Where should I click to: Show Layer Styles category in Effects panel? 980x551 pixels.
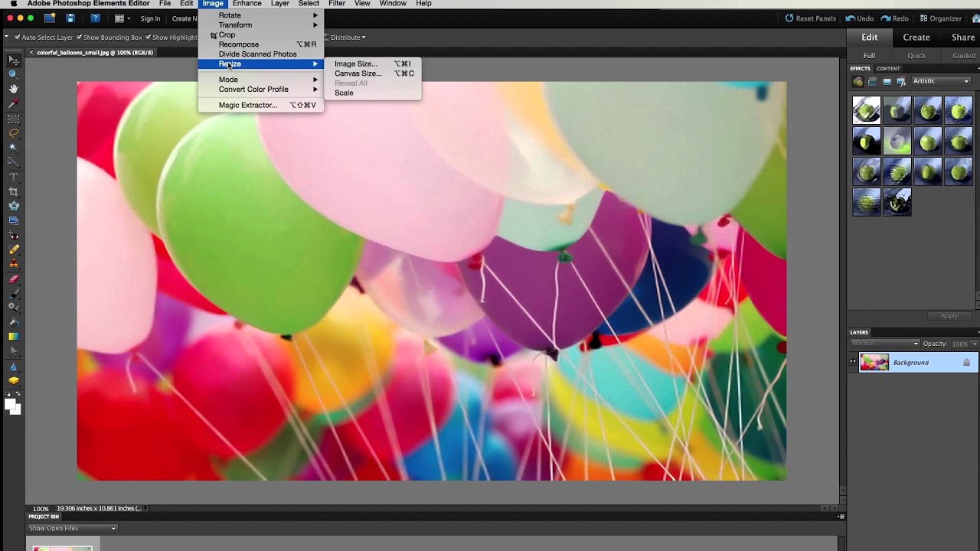click(873, 81)
